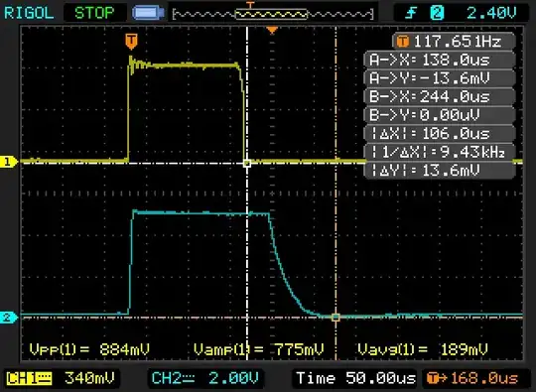Click the waveform memory position overview bar
The width and height of the screenshot is (536, 392).
point(273,14)
